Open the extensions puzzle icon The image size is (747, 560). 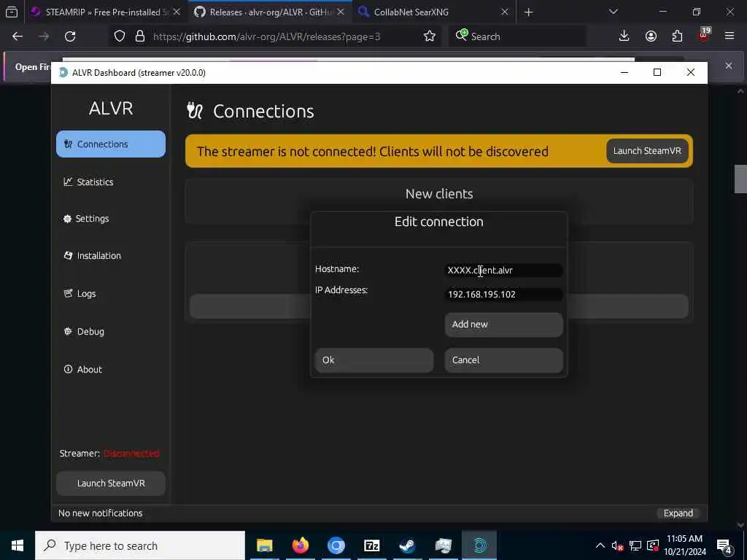coord(677,36)
